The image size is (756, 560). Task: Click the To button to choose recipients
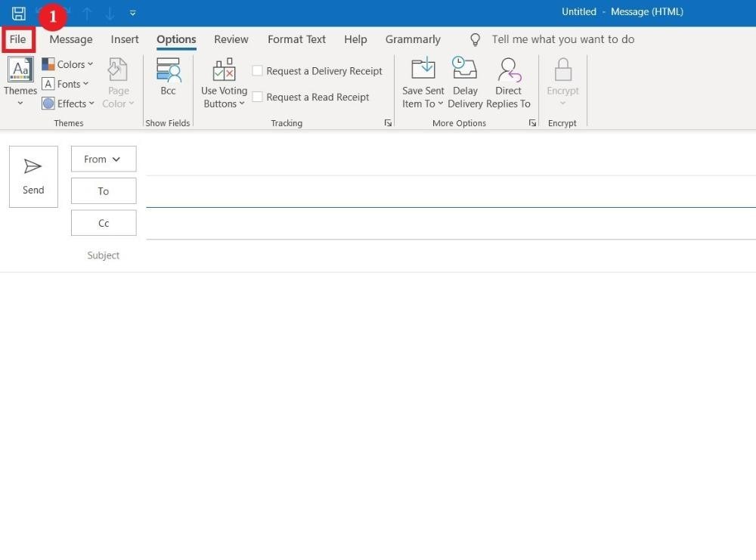tap(103, 190)
